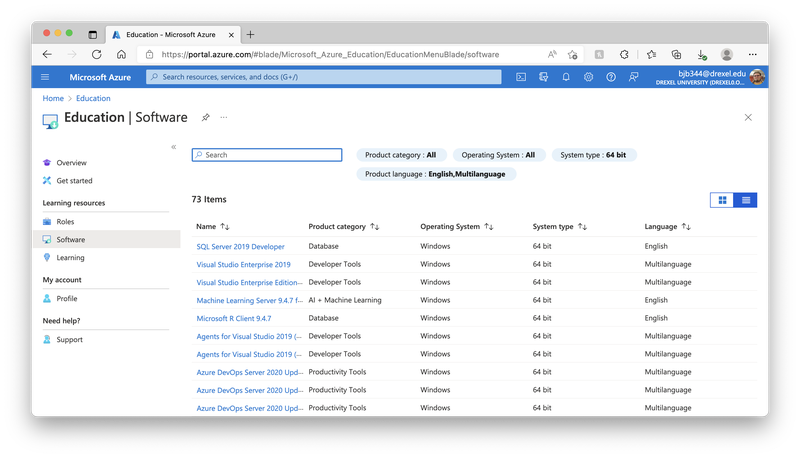Viewport: 800px width, 458px height.
Task: Close the Education - Microsoft Azure tab
Action: [231, 35]
